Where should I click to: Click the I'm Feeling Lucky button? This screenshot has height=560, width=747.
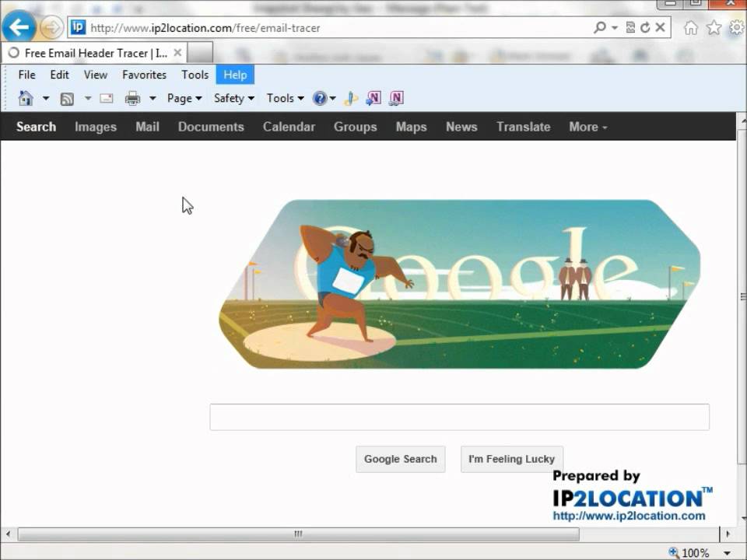[x=512, y=459]
